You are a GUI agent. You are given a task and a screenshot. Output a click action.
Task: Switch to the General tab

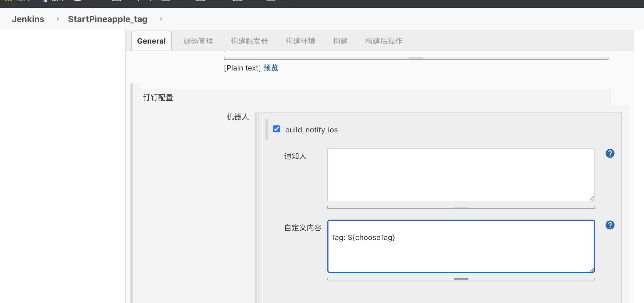(151, 41)
